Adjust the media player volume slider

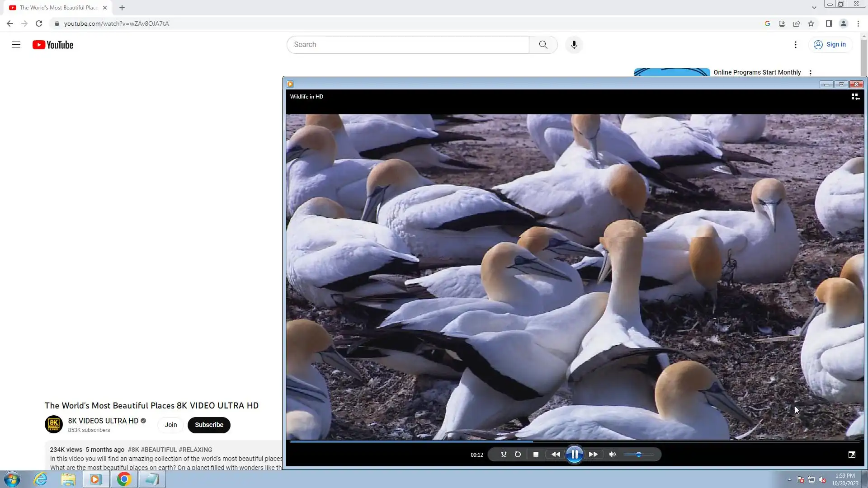(x=638, y=455)
